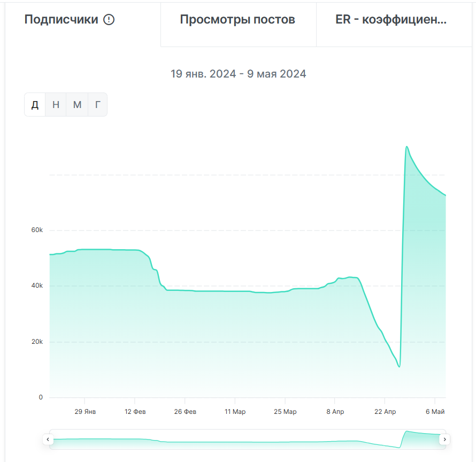Select the Д daily grouping button
This screenshot has height=462, width=476.
coord(35,105)
